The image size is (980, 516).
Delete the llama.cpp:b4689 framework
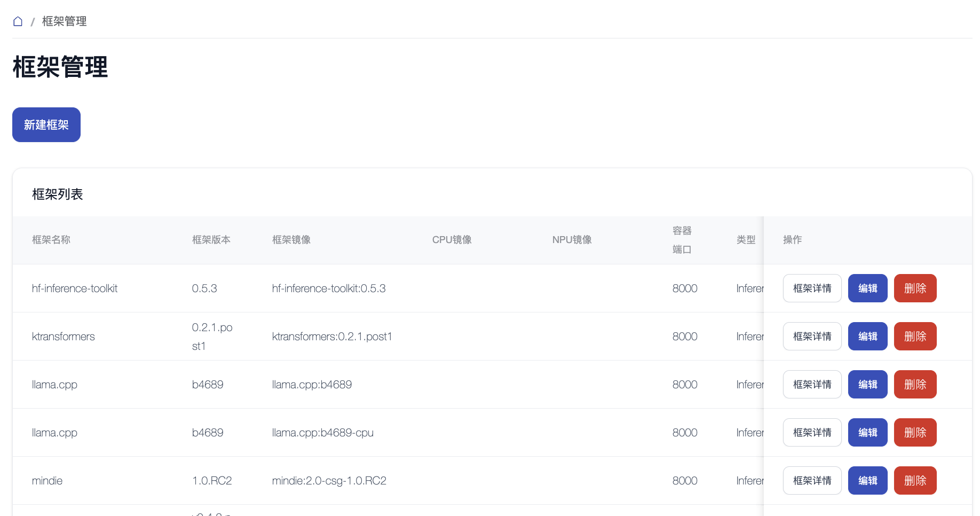pyautogui.click(x=915, y=385)
